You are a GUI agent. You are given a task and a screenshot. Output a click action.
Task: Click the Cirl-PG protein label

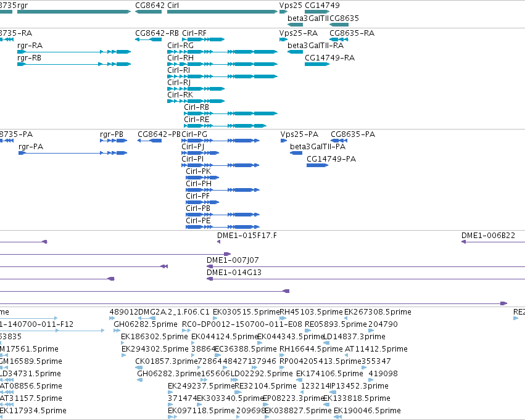point(194,134)
